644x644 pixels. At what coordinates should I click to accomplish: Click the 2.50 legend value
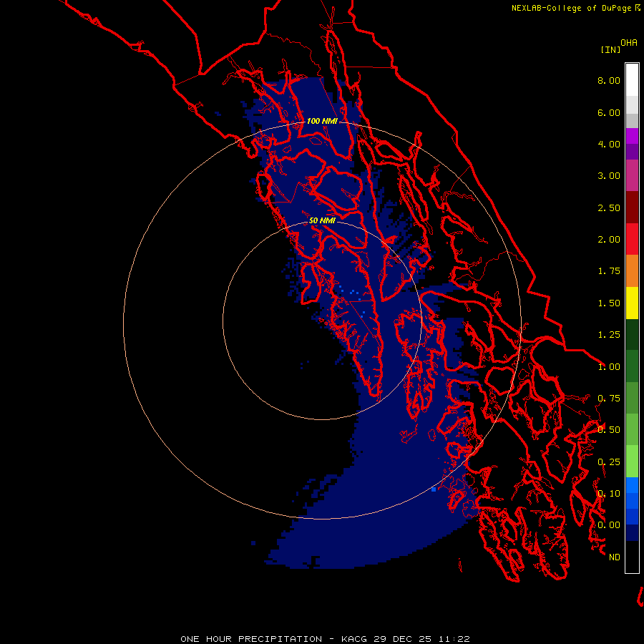point(609,208)
